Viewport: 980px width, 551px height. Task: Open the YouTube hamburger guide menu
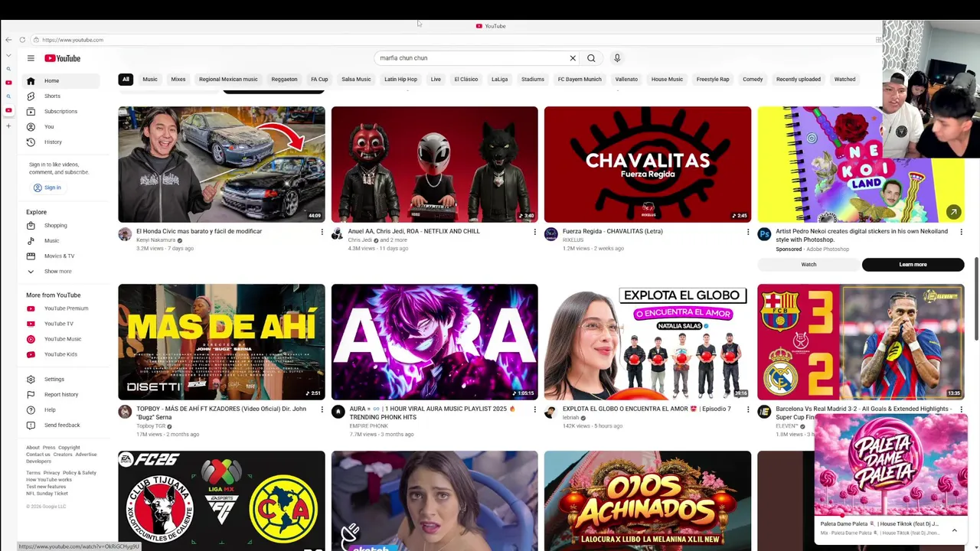point(31,58)
